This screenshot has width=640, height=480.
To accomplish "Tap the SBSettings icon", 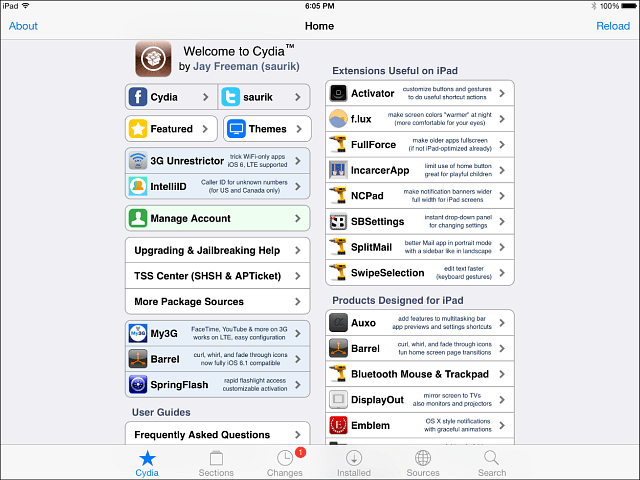I will pos(338,222).
